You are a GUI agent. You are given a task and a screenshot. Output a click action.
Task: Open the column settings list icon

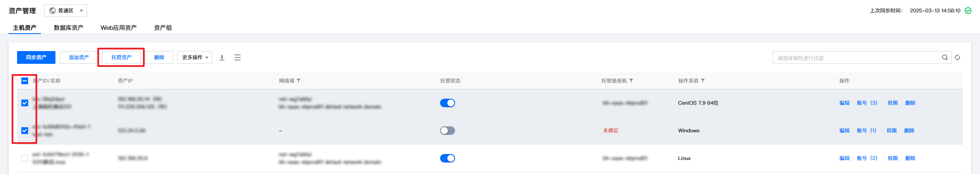click(x=238, y=57)
